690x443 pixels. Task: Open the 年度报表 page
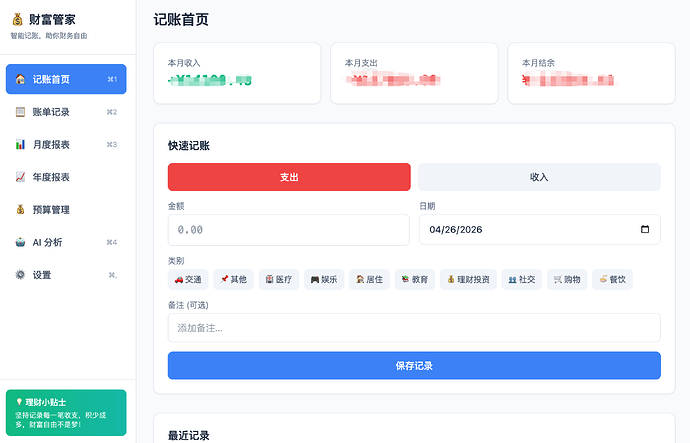(66, 177)
